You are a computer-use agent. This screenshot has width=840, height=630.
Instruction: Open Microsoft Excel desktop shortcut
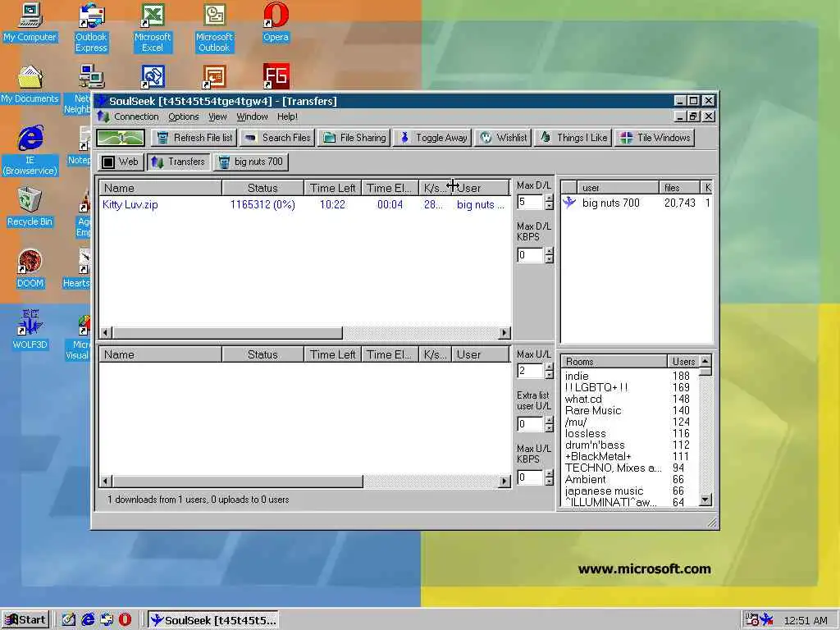[x=153, y=28]
